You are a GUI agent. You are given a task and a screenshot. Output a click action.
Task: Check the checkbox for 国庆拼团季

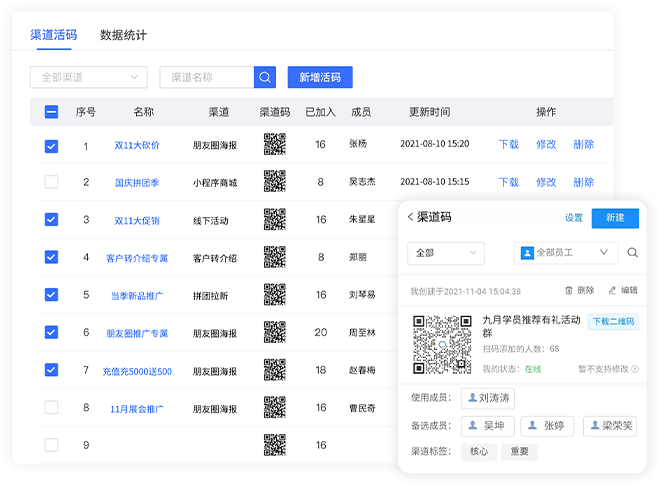click(x=52, y=182)
